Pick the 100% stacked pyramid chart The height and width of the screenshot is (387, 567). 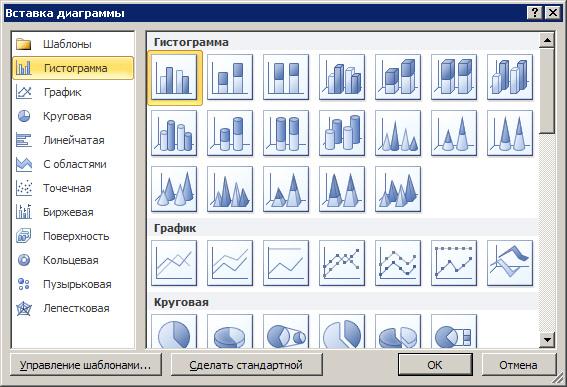point(342,189)
